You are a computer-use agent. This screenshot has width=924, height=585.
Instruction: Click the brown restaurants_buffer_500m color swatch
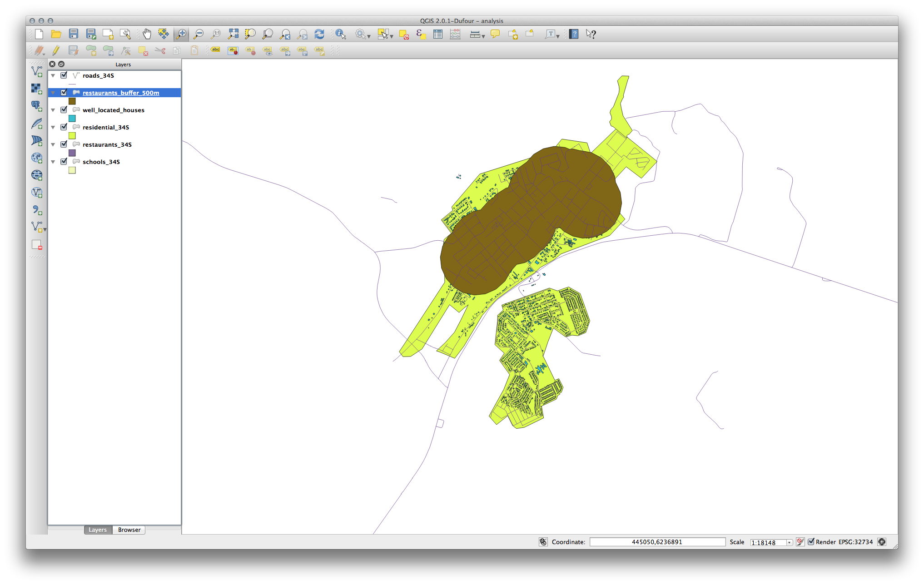[x=72, y=101]
